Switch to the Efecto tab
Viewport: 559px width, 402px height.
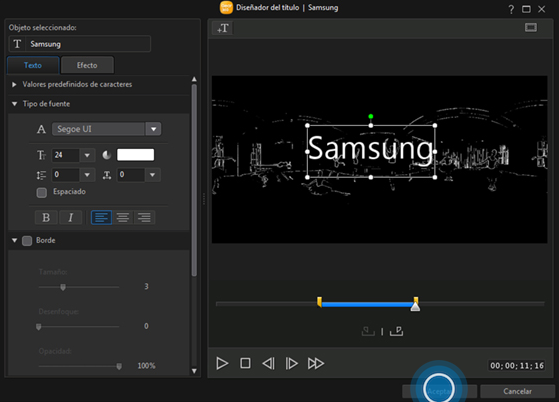point(87,65)
